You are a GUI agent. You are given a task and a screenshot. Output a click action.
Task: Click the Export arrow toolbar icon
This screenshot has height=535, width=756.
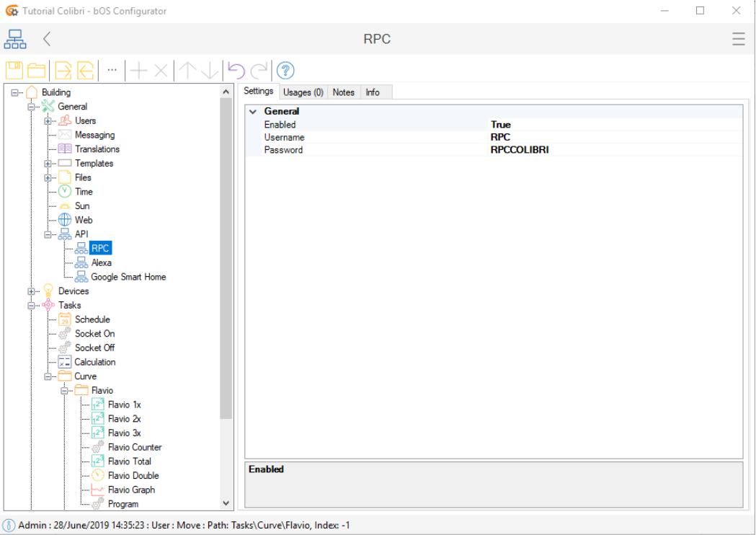tap(63, 71)
